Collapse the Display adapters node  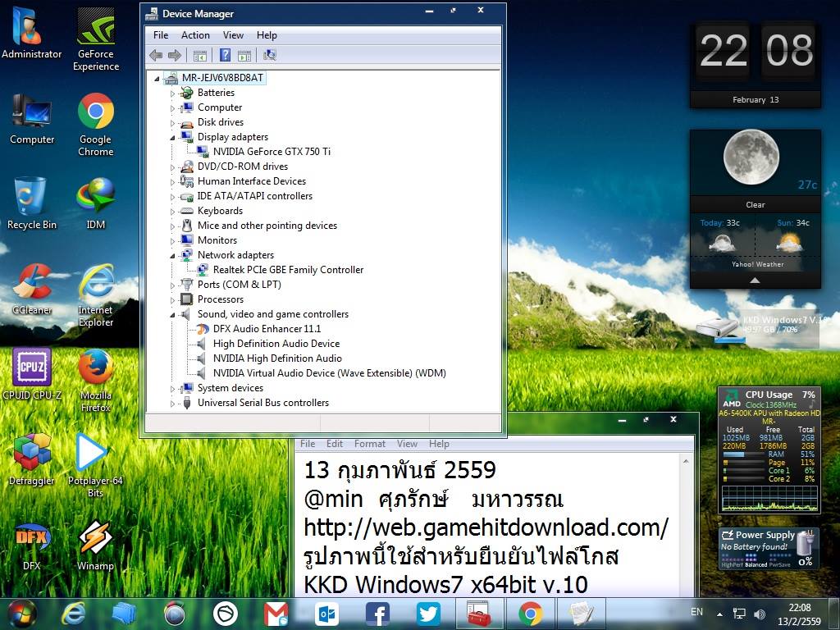(172, 138)
